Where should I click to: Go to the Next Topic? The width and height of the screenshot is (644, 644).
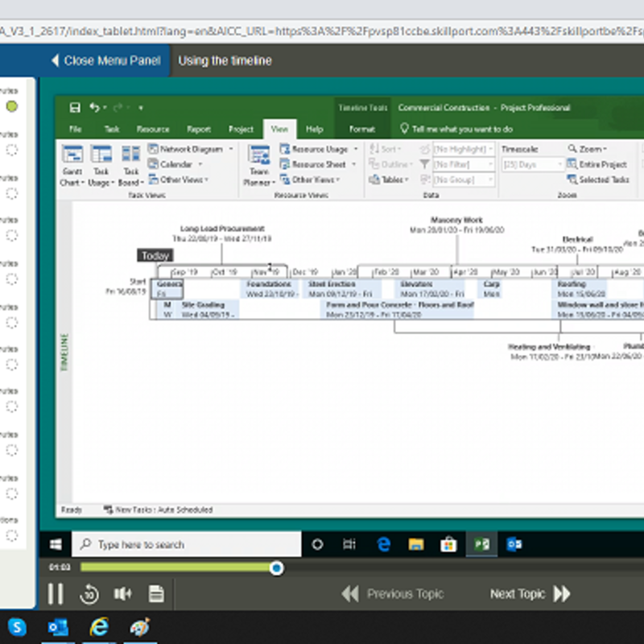point(530,594)
